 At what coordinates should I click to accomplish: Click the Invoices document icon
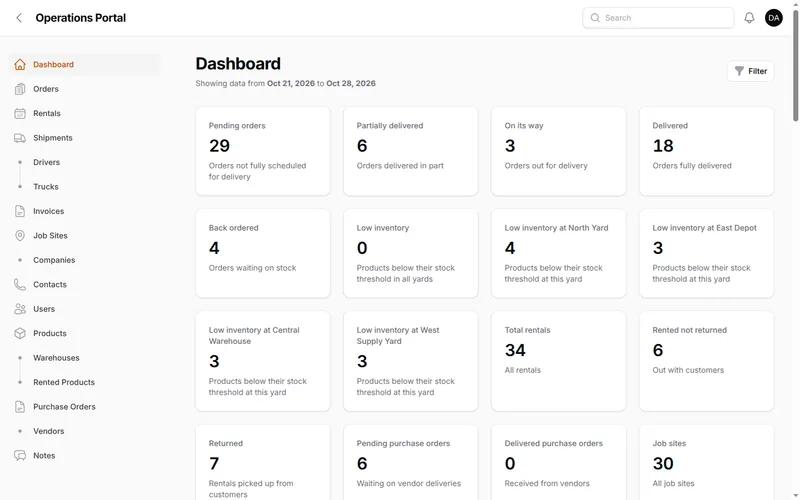(x=20, y=211)
